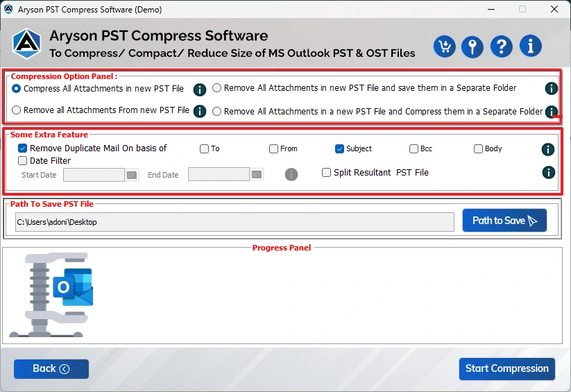The image size is (571, 392).
Task: Toggle the Subject checkbox
Action: [x=339, y=148]
